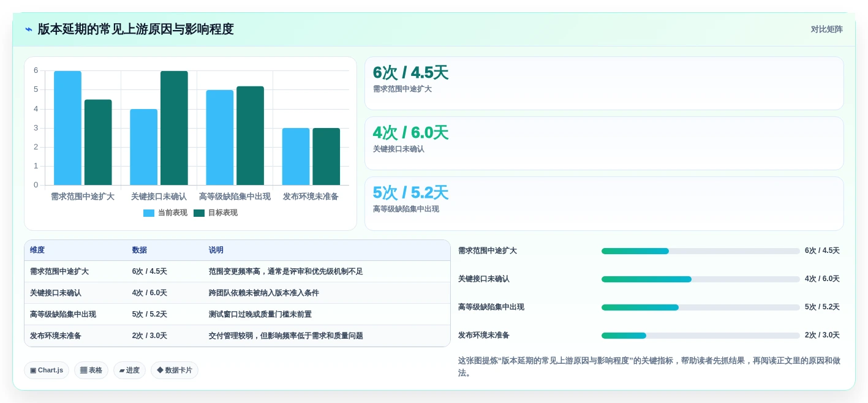Select the 6次 / 4.5天 summary card

(604, 83)
